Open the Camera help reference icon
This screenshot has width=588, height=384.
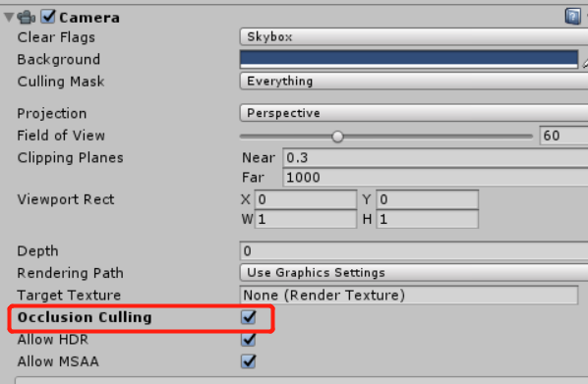click(572, 17)
